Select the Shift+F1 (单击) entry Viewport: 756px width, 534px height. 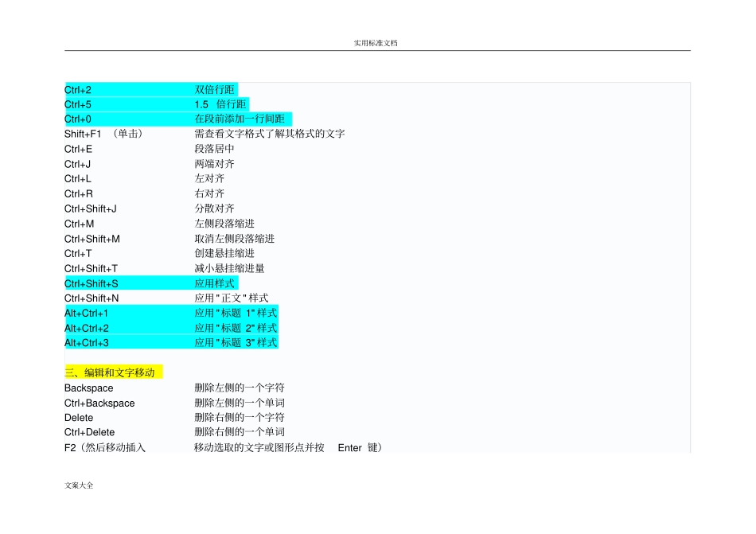[103, 134]
